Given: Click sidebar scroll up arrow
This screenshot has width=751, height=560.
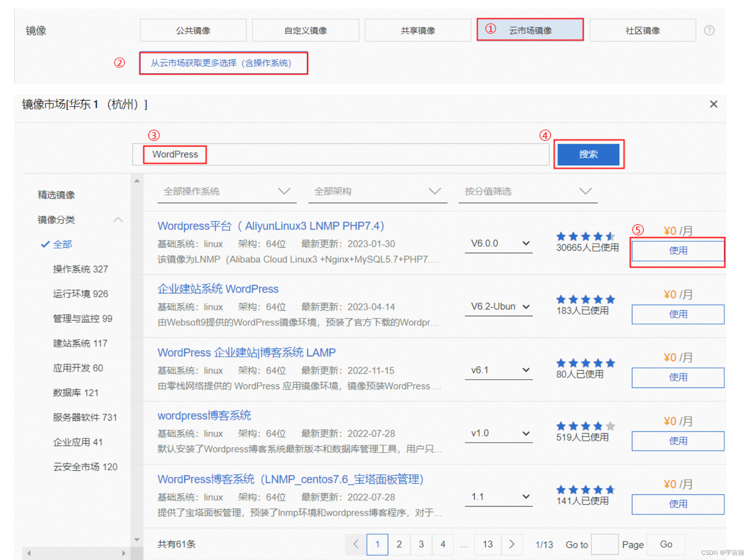Looking at the screenshot, I should tap(137, 181).
